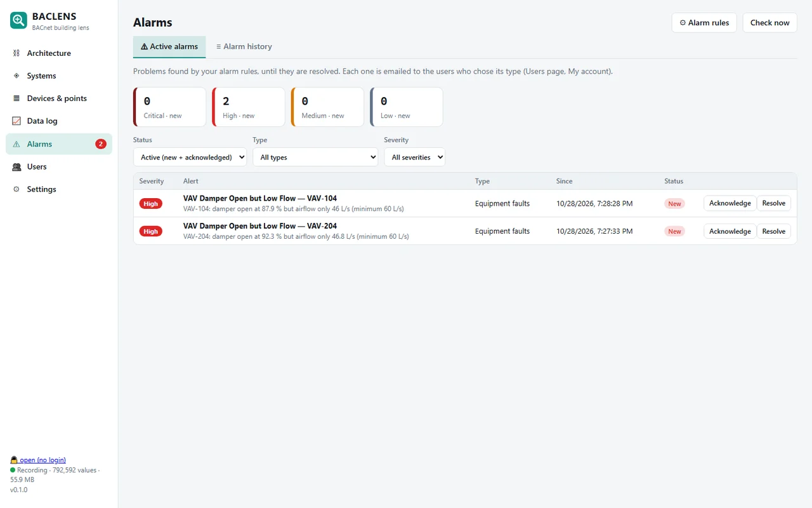Image resolution: width=812 pixels, height=508 pixels.
Task: Click the timestamp 10/28/2026, 7:27:33 PM
Action: pyautogui.click(x=594, y=231)
